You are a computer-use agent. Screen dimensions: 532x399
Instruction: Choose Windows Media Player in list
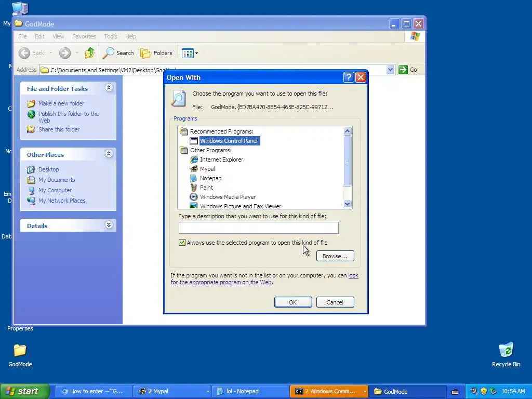coord(228,197)
